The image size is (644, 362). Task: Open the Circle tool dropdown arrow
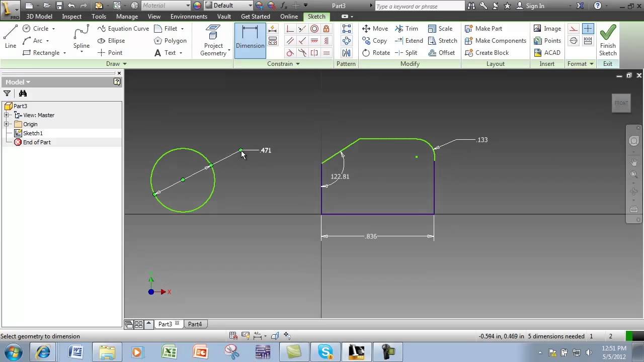tap(53, 29)
